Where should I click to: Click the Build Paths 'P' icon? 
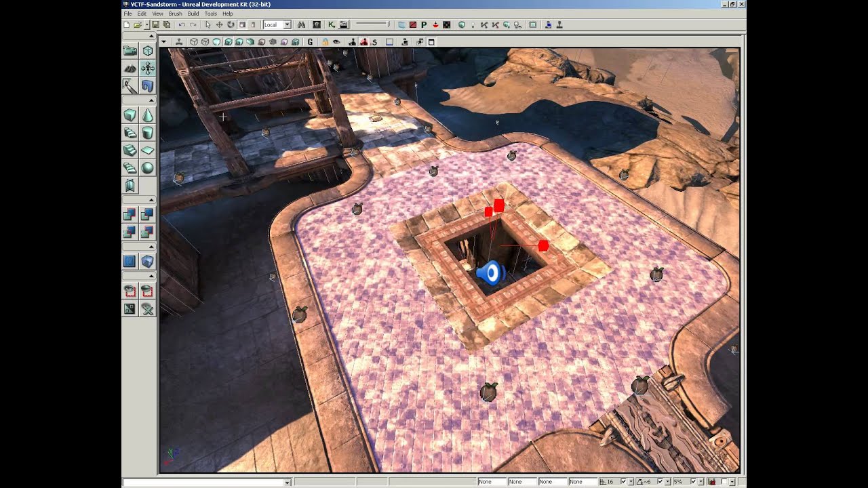pyautogui.click(x=424, y=25)
